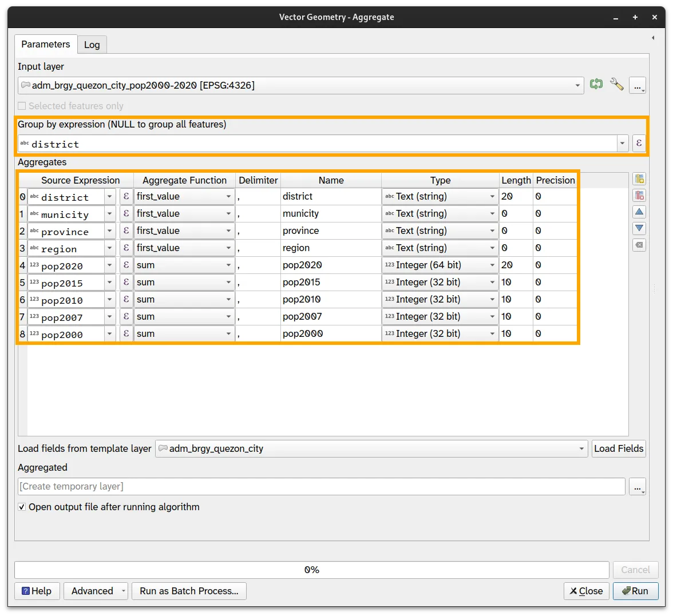Screen dimensions: 673x616
Task: Move the selected aggregate down
Action: tap(639, 228)
